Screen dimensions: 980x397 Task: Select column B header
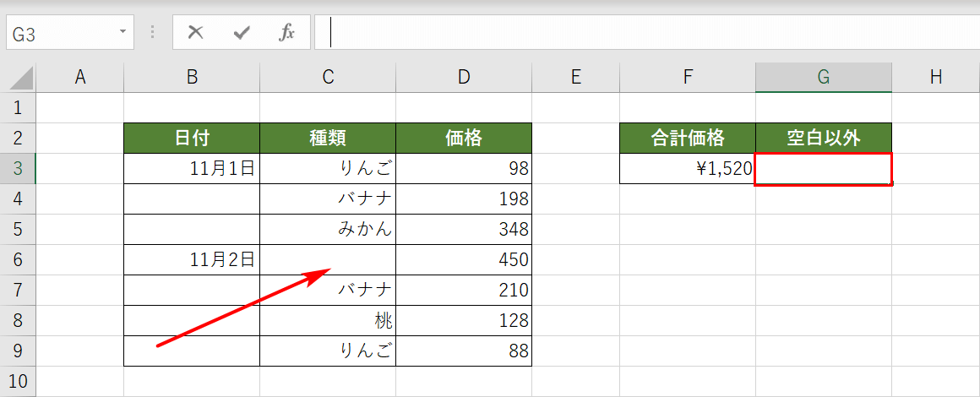[x=192, y=78]
